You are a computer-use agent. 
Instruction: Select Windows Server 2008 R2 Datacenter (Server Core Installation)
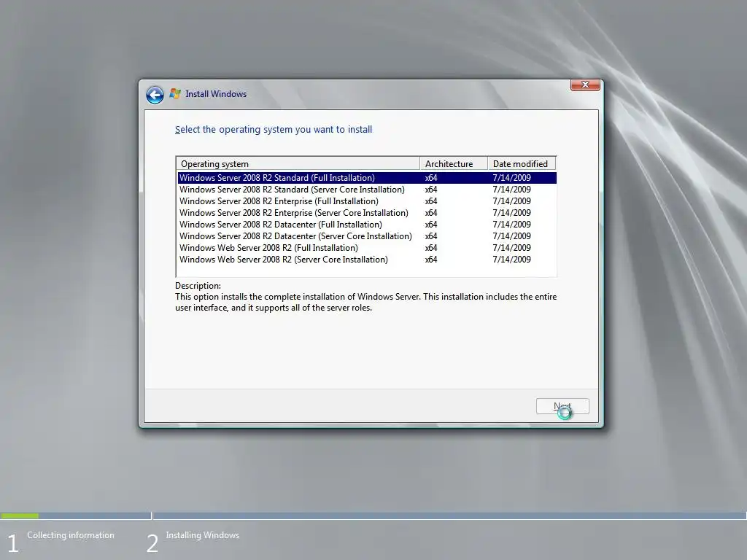click(x=367, y=236)
